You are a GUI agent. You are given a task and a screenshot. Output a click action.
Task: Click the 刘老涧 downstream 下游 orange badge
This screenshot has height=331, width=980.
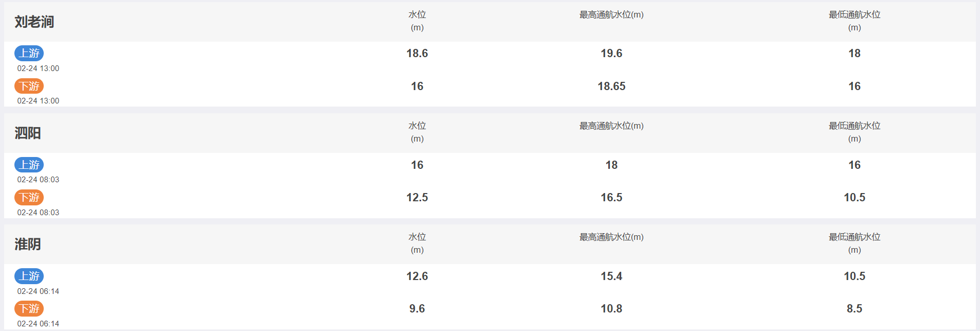coord(29,86)
